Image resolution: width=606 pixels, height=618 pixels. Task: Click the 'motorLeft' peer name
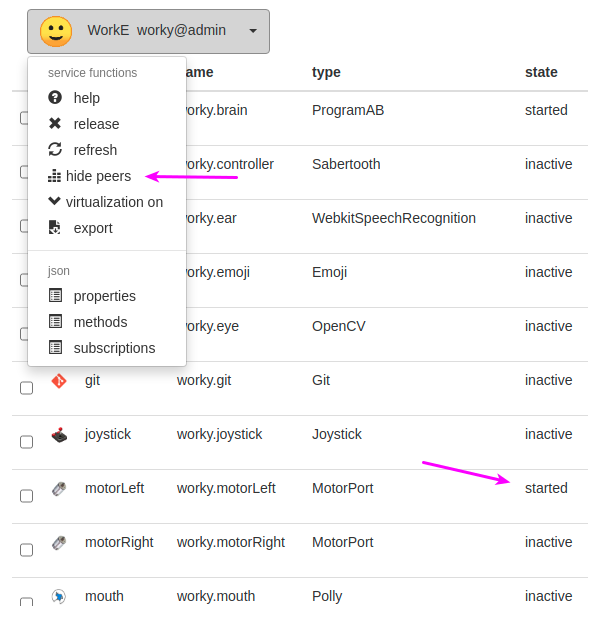(x=115, y=488)
